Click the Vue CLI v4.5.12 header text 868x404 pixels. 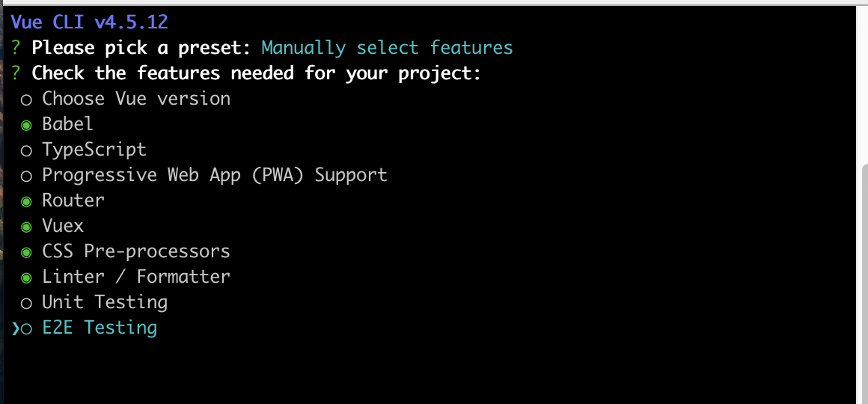[x=89, y=22]
